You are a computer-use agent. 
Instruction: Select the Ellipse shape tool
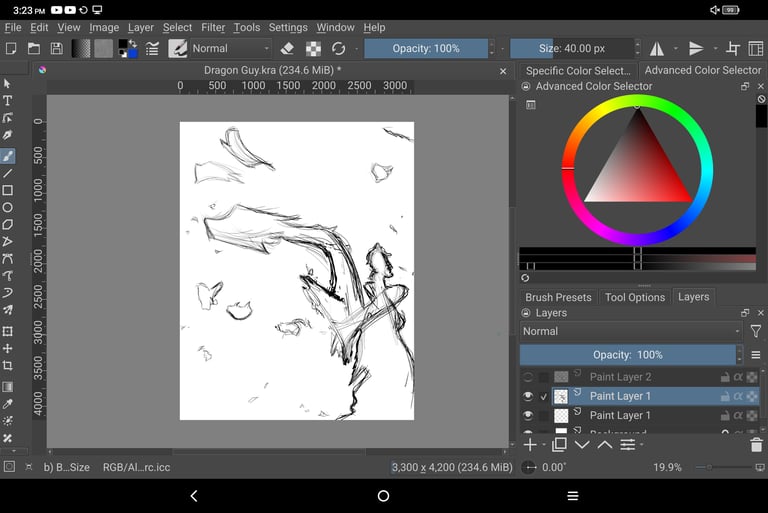8,208
